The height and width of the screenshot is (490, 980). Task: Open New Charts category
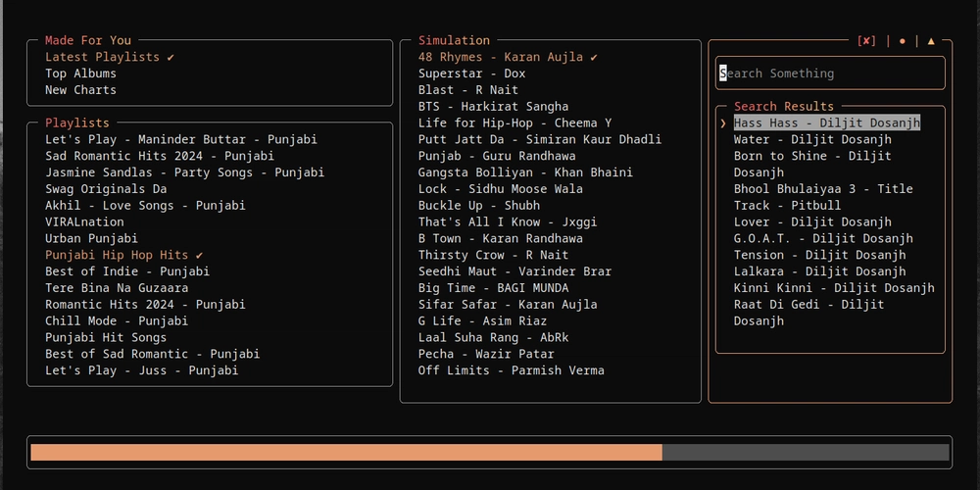click(x=80, y=90)
